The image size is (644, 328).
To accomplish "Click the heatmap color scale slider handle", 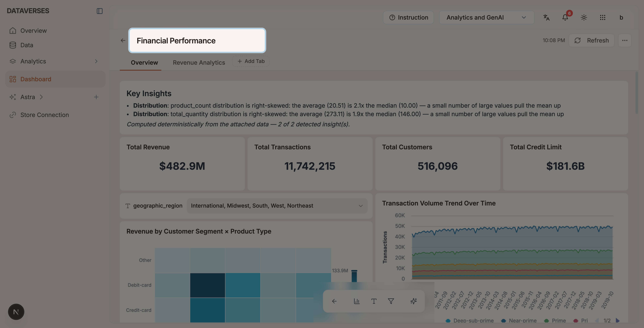I will pos(354,271).
